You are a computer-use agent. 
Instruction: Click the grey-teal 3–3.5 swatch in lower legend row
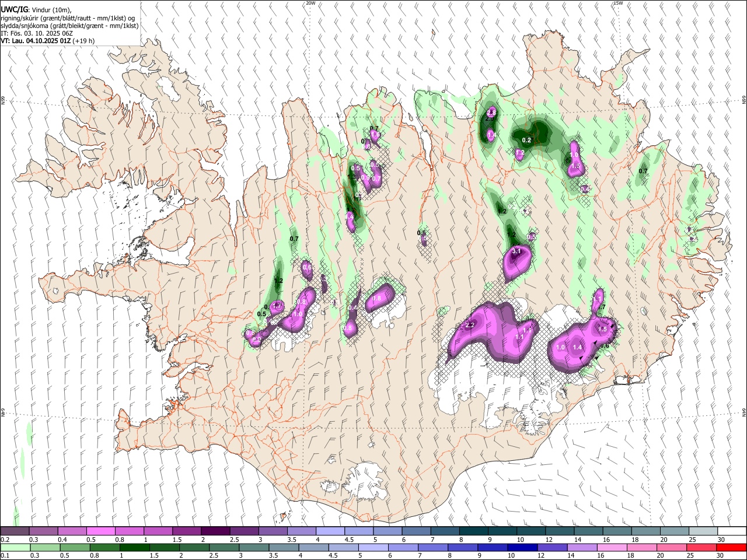(254, 547)
